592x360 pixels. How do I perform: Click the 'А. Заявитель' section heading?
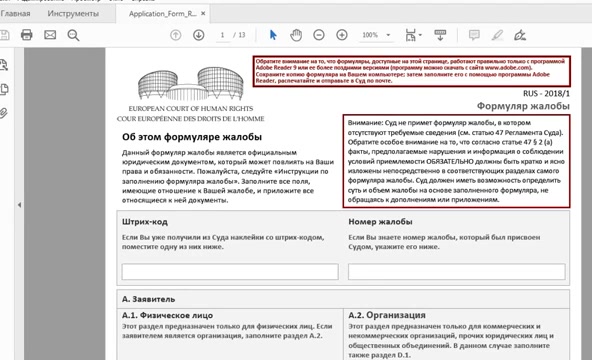148,299
